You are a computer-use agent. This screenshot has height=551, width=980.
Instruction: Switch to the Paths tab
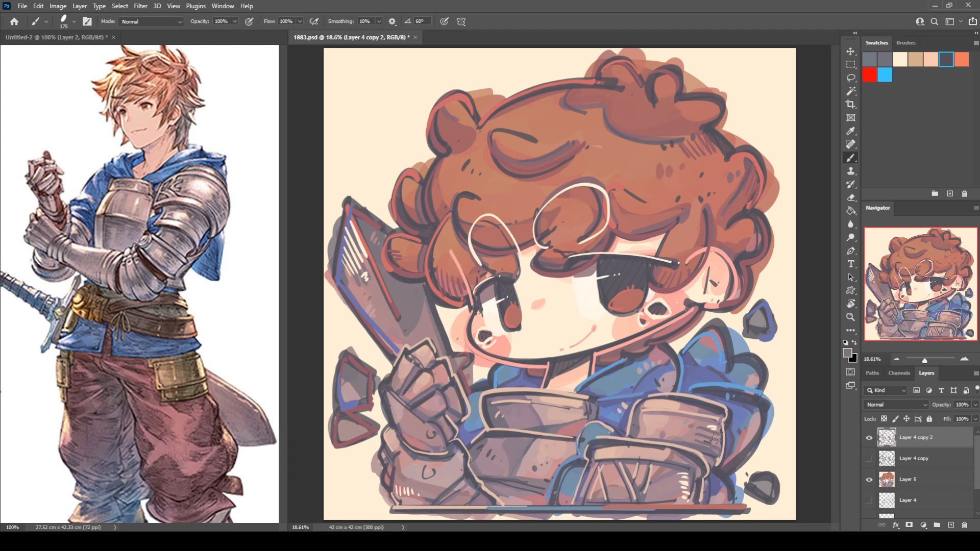coord(872,373)
